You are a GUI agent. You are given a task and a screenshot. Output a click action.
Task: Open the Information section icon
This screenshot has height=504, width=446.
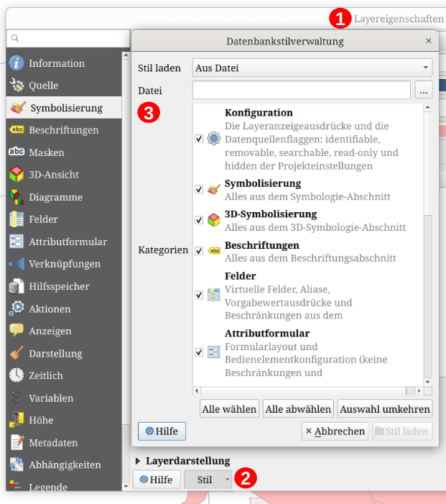[x=17, y=63]
